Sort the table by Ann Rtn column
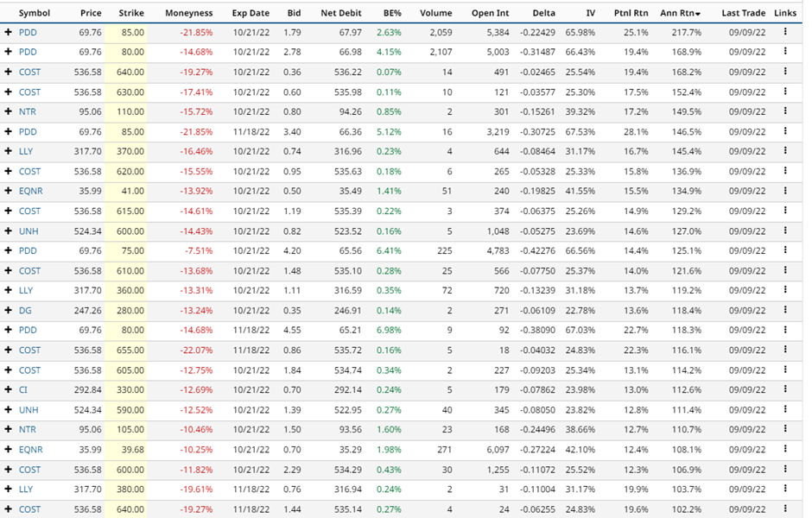 click(681, 14)
